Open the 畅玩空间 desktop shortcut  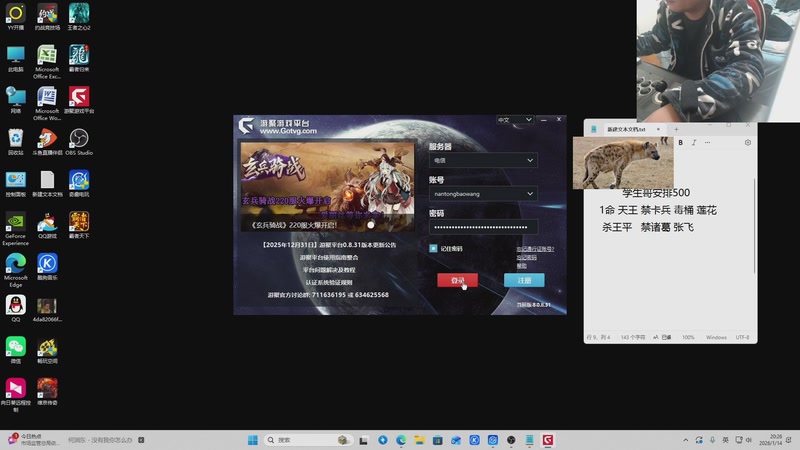[47, 351]
